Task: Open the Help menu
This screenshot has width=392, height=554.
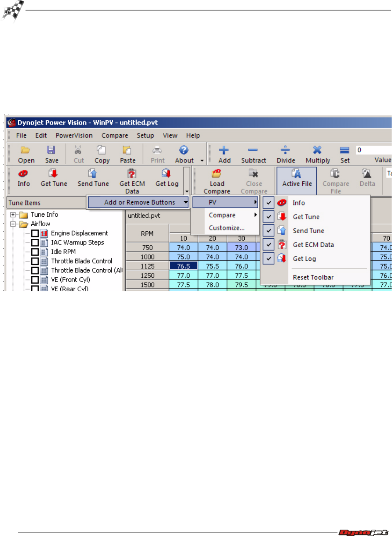Action: click(x=193, y=135)
